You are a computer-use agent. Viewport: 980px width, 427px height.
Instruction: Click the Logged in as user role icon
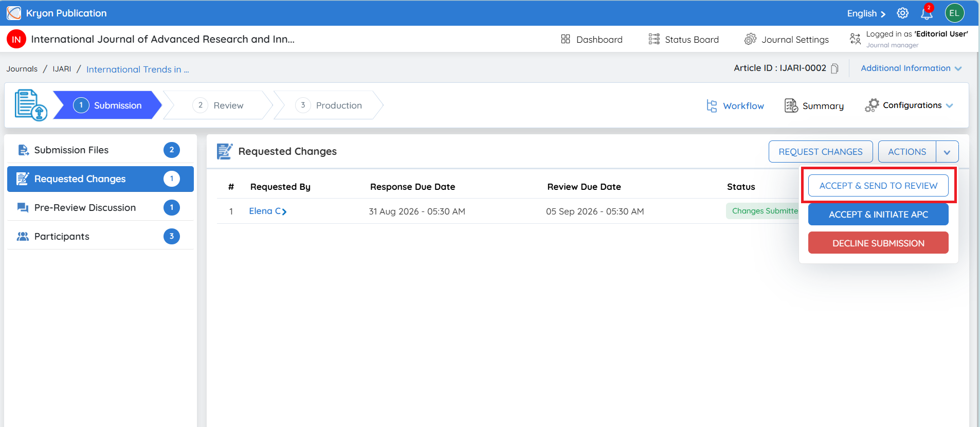coord(855,39)
